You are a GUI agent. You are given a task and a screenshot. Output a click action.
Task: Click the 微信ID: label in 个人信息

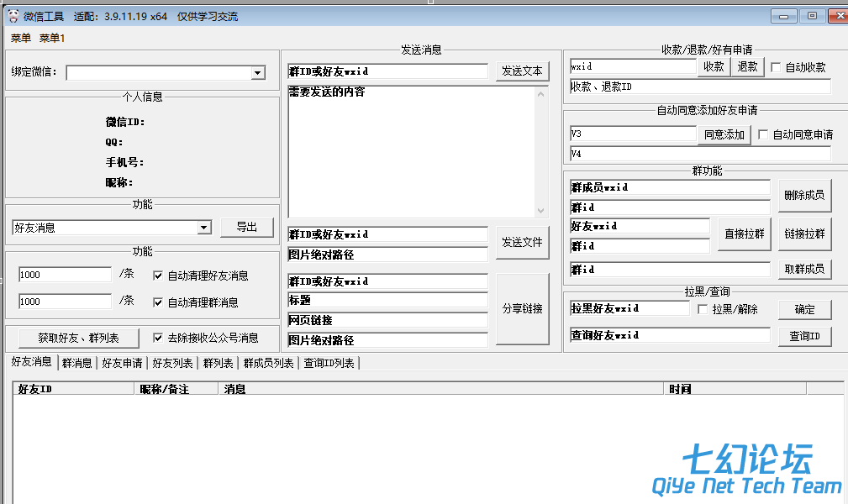125,122
